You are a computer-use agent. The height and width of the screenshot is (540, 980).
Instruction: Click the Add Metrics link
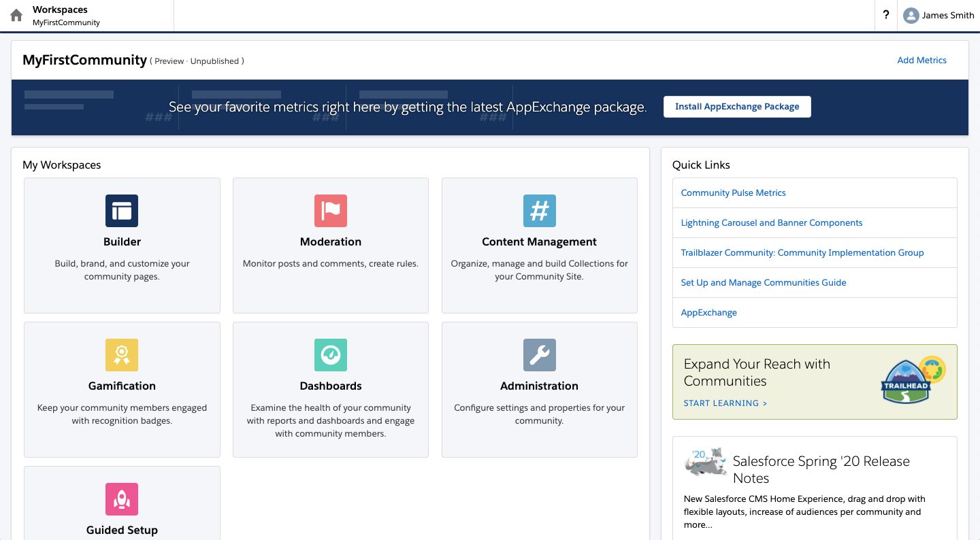[x=922, y=61]
